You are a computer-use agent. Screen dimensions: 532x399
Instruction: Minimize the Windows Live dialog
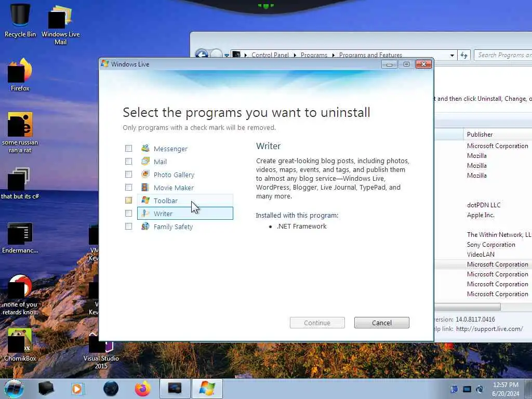click(389, 64)
